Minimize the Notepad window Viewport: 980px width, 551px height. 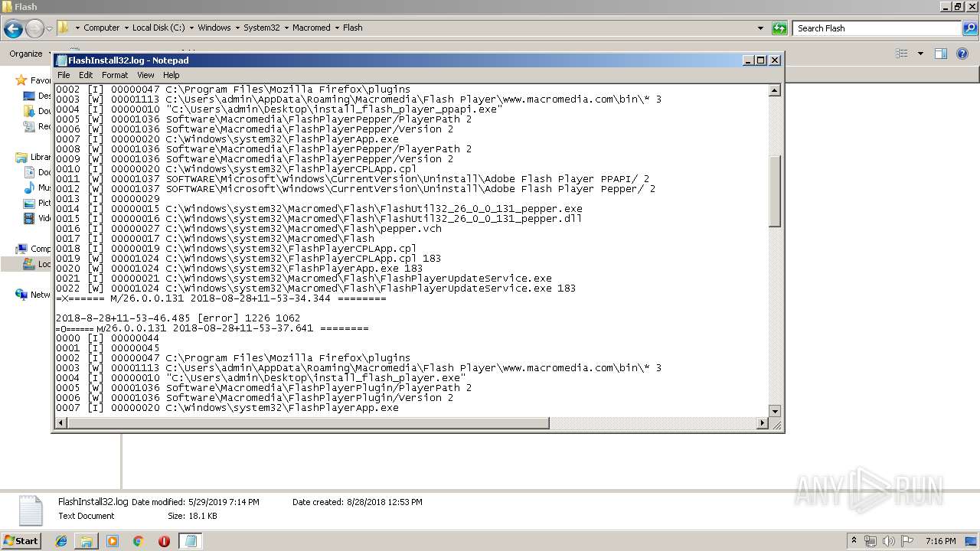point(748,60)
